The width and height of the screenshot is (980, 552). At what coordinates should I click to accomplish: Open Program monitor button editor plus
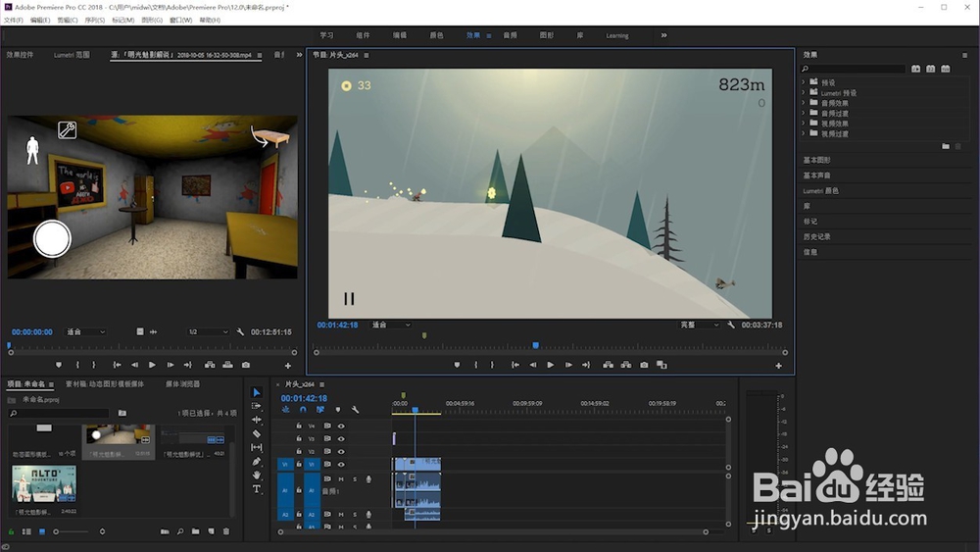779,366
